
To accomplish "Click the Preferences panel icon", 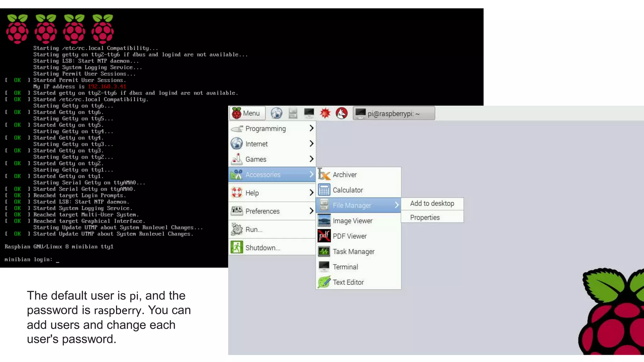I will click(x=237, y=211).
